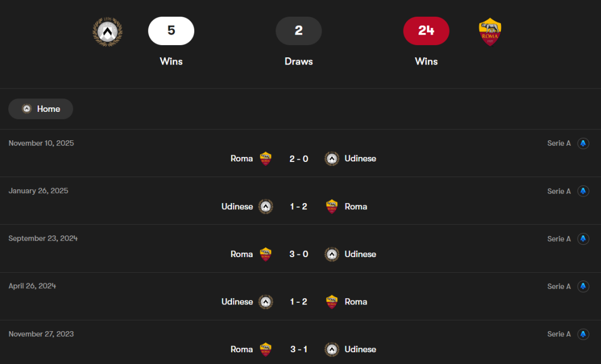Click the 2 draws pill
The image size is (601, 364).
click(x=299, y=31)
